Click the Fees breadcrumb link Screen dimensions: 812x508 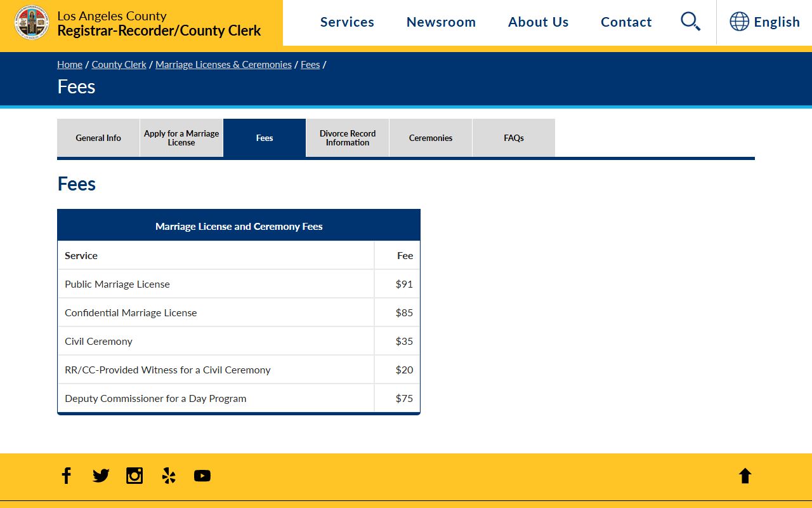[x=310, y=65]
